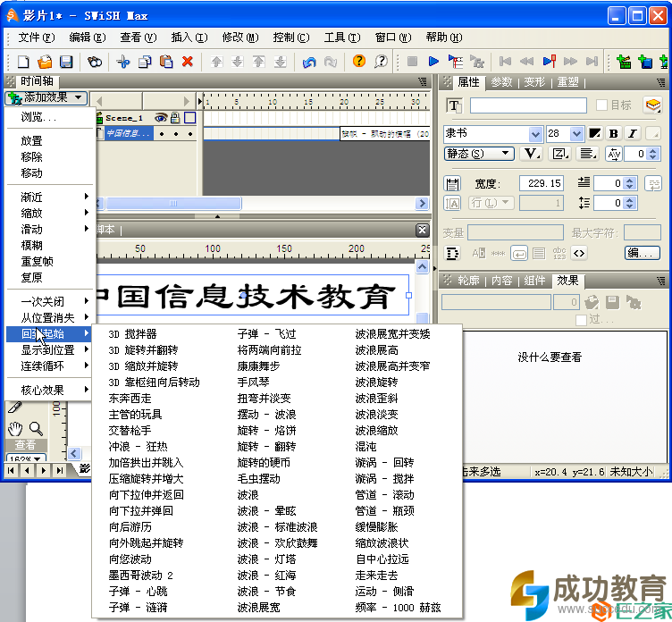Screen dimensions: 672x622
Task: Click the Save file toolbar icon
Action: (66, 62)
